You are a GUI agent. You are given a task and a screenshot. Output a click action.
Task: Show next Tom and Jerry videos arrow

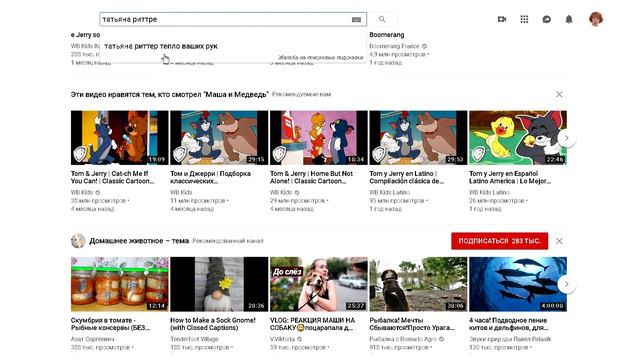(567, 138)
